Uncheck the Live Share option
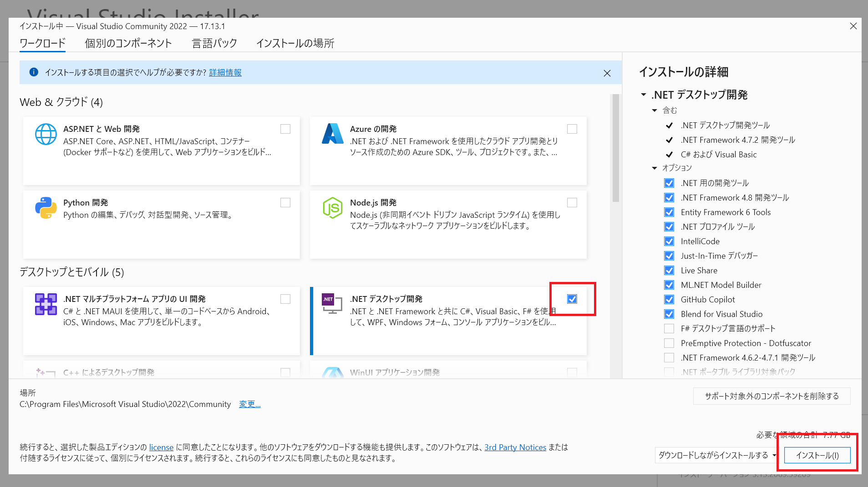The image size is (868, 487). (669, 271)
